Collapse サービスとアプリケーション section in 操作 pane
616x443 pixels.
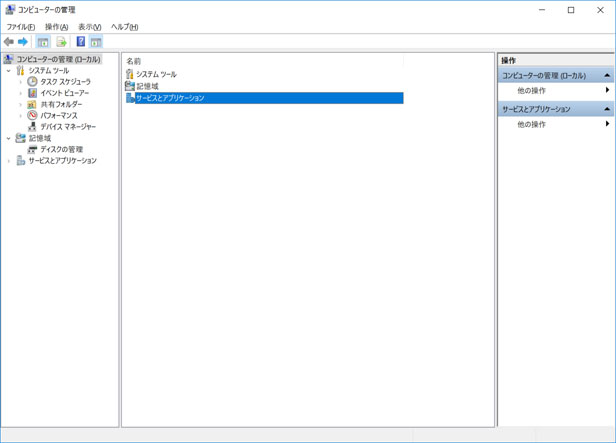tap(607, 109)
